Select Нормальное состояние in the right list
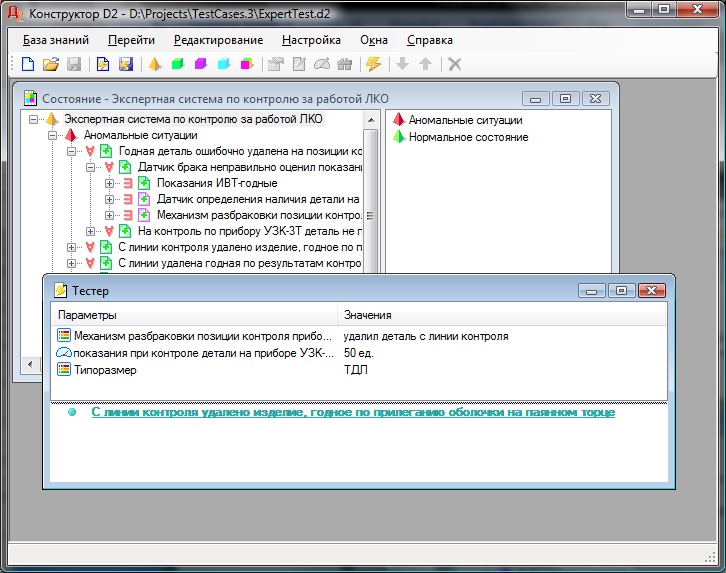Image resolution: width=726 pixels, height=573 pixels. pos(468,137)
